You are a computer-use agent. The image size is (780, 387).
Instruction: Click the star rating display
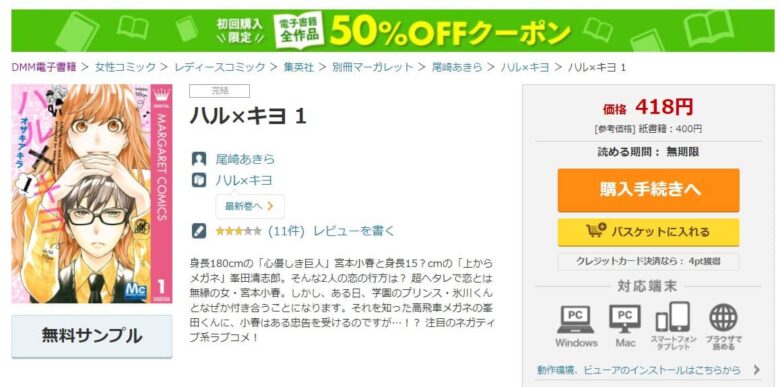point(238,231)
